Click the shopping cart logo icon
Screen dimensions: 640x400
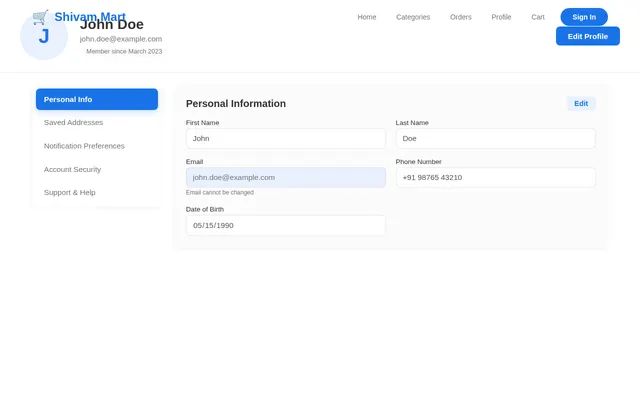40,17
